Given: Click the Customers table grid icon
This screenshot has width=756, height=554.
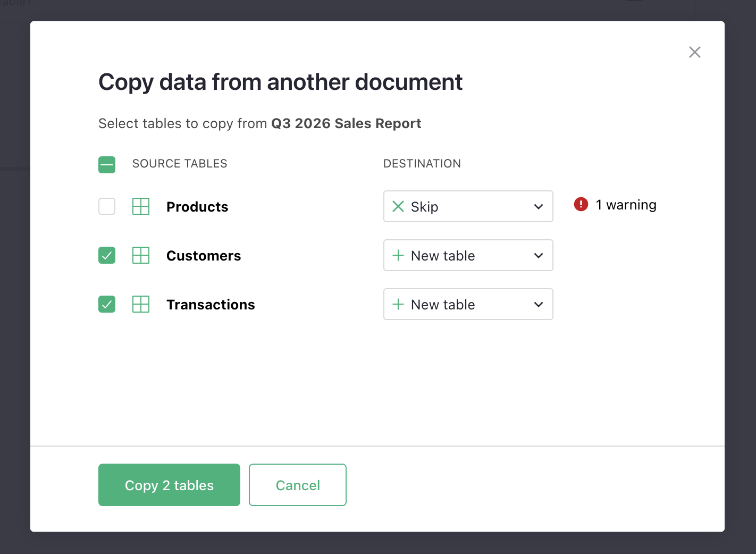Looking at the screenshot, I should pyautogui.click(x=141, y=255).
